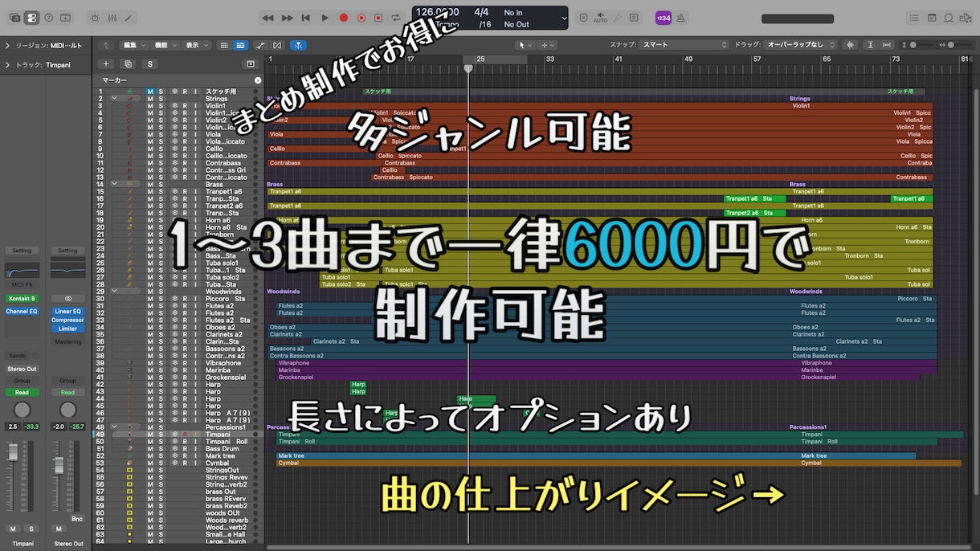Open the 編集 menu in the tracks toolbar
980x551 pixels.
point(132,46)
